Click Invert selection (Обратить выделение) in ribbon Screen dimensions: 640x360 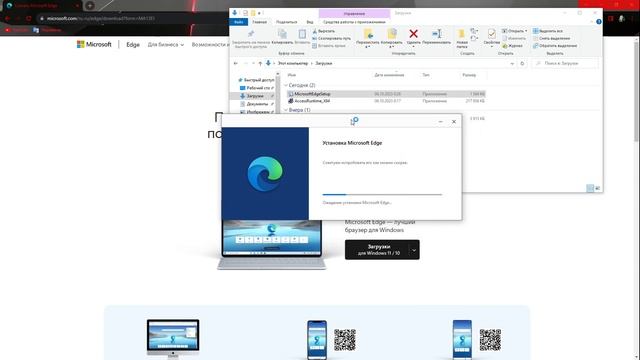555,46
